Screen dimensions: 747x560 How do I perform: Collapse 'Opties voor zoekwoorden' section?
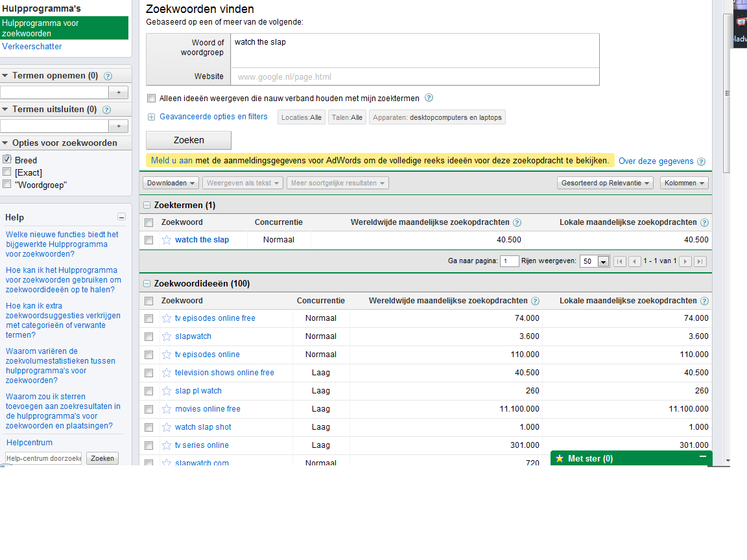click(5, 143)
